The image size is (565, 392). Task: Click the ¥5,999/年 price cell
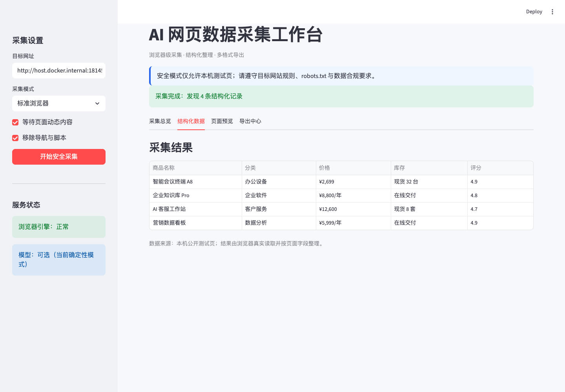[x=354, y=223]
